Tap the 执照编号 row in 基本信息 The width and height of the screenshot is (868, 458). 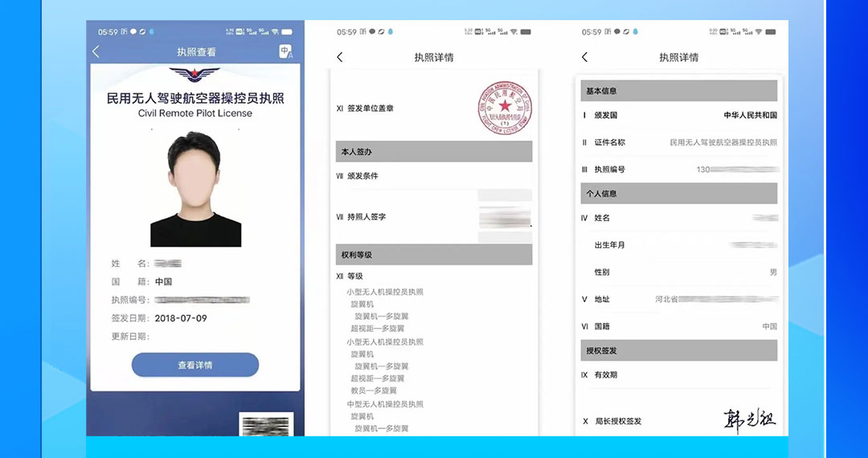tap(678, 170)
